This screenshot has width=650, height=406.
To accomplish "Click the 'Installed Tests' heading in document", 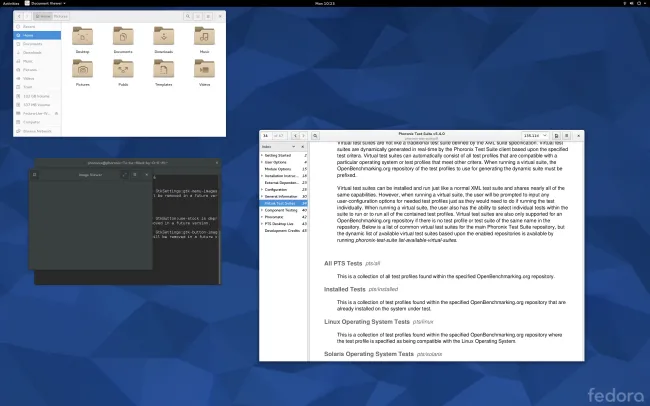I will click(x=344, y=289).
